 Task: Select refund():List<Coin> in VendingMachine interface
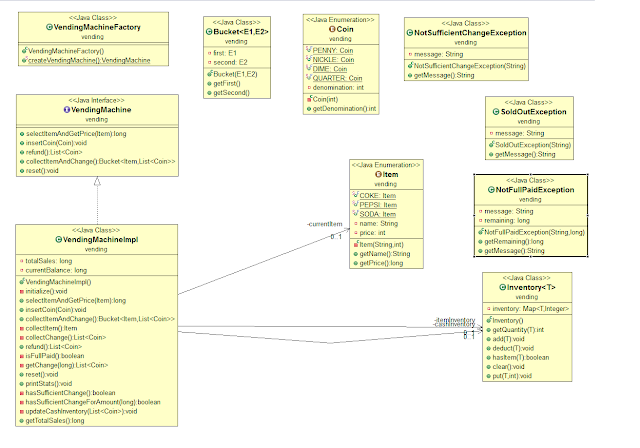coord(54,153)
